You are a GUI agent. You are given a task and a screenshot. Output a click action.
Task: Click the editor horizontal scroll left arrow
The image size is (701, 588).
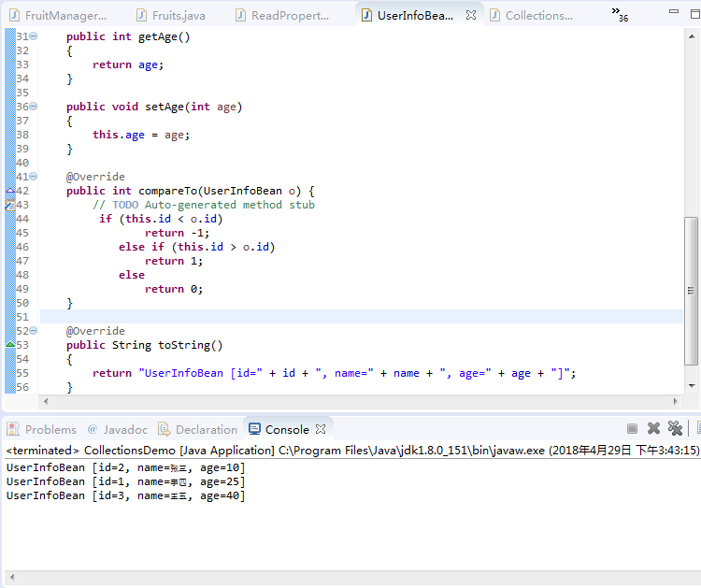[x=46, y=401]
